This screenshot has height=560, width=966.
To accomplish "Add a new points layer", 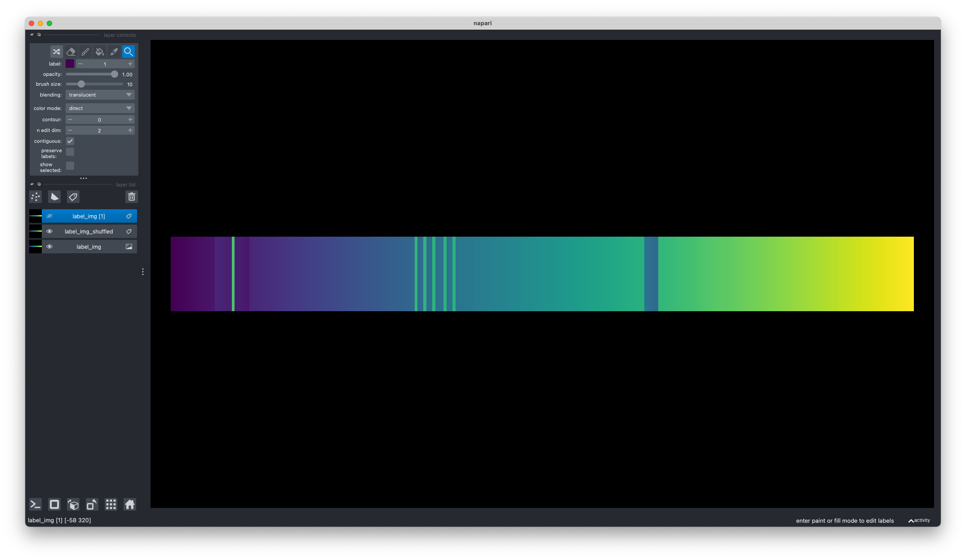I will tap(35, 197).
